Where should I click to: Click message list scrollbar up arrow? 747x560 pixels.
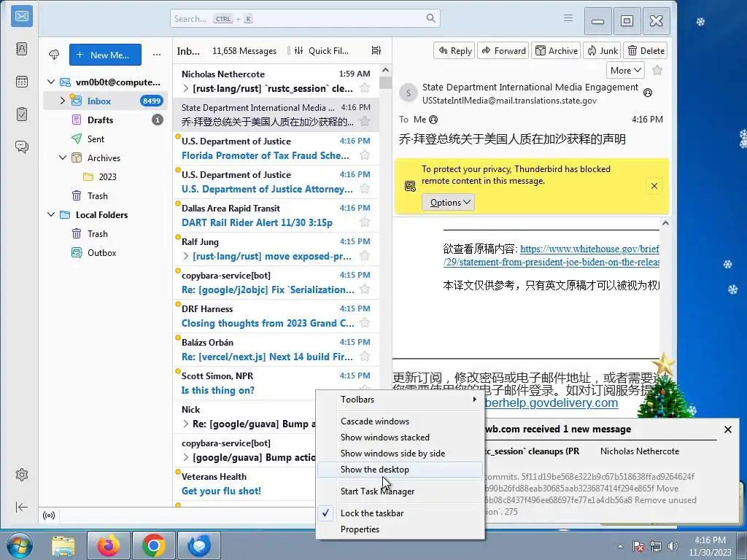385,70
